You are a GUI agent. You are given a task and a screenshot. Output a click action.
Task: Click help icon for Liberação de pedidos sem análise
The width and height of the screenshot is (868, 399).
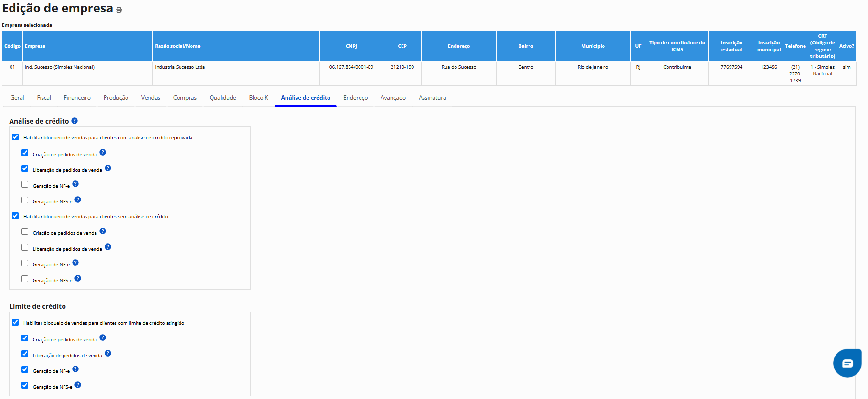(108, 247)
